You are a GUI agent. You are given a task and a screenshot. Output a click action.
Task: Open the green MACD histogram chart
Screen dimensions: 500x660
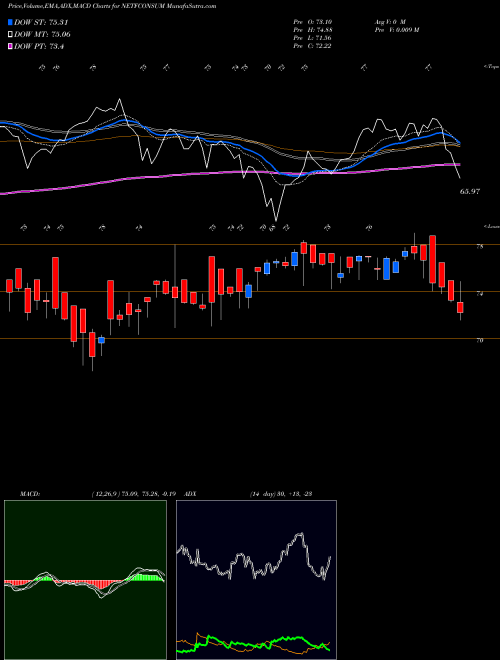click(85, 580)
